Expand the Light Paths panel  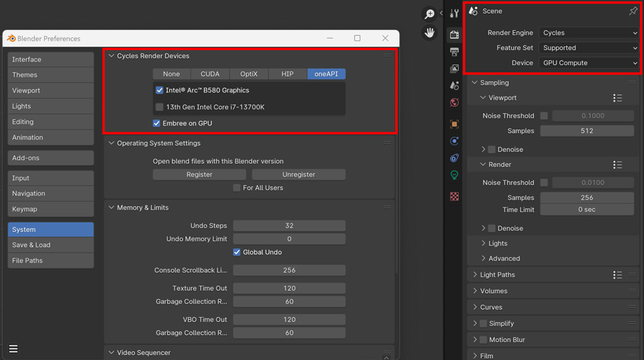pyautogui.click(x=475, y=275)
